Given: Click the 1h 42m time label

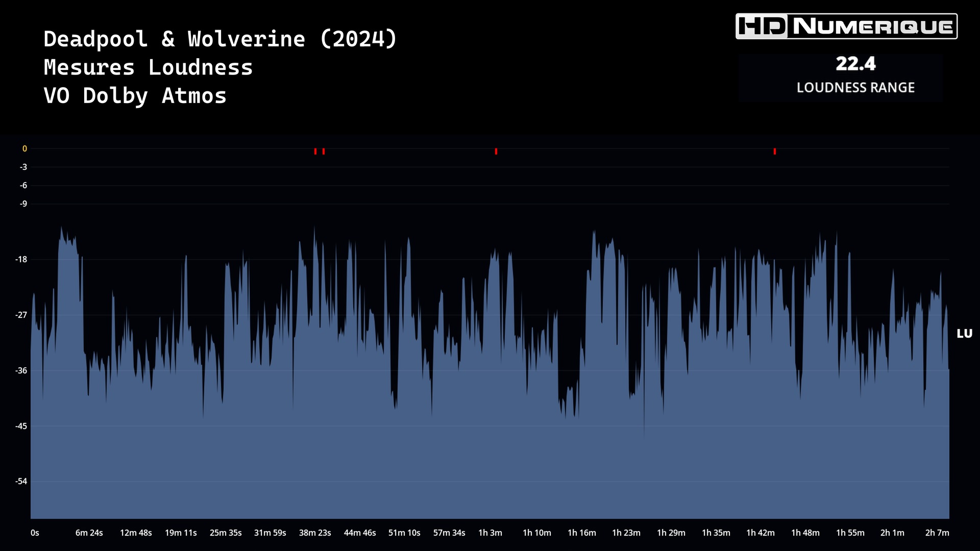Looking at the screenshot, I should pyautogui.click(x=761, y=533).
